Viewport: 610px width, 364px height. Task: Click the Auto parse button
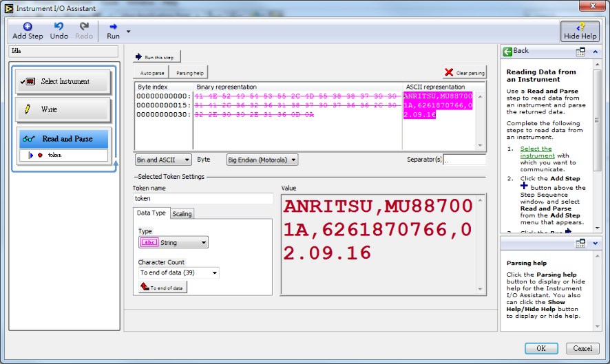click(x=151, y=72)
